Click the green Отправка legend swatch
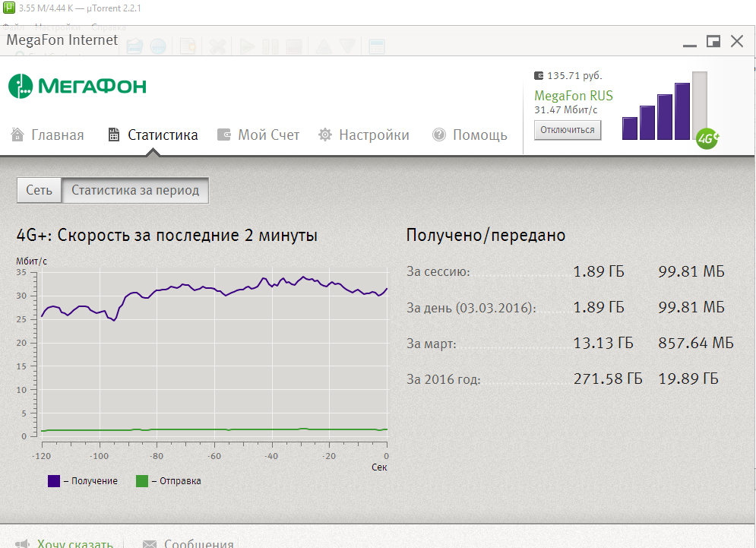 coord(142,481)
